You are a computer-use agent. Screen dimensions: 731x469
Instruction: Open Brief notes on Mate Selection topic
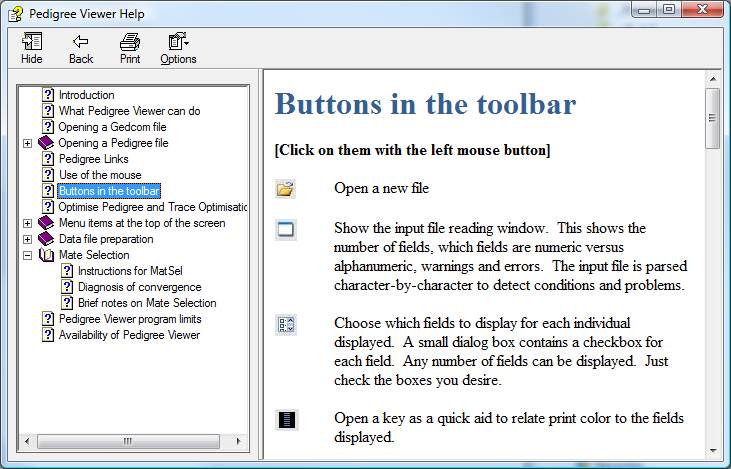147,303
